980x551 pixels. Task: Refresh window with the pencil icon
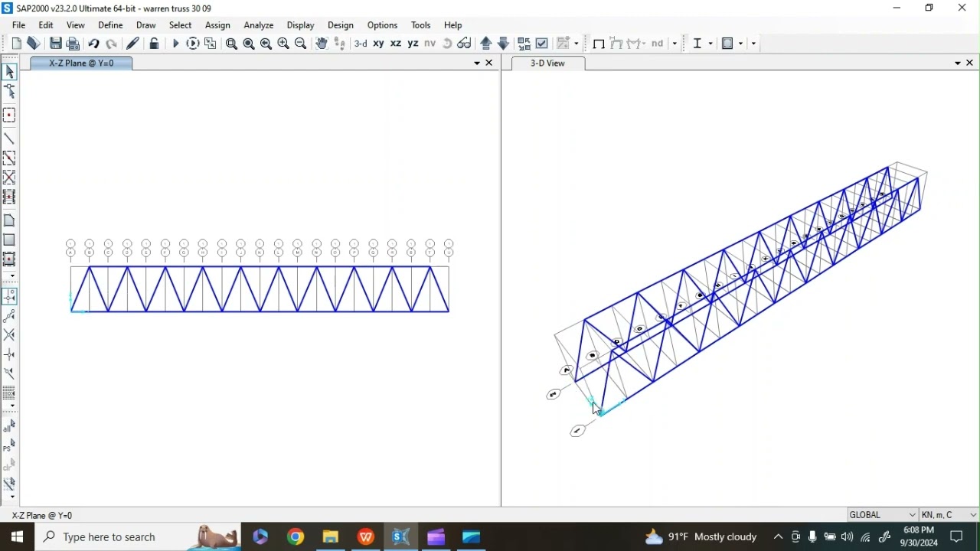point(133,44)
